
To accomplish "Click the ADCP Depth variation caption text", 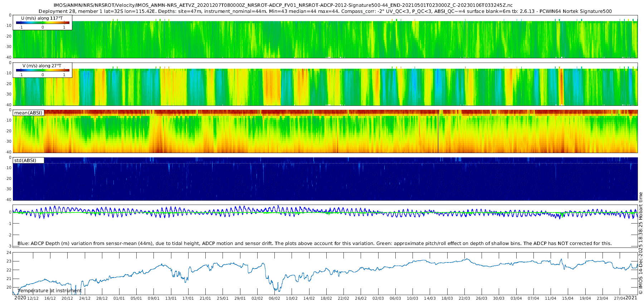I will tap(314, 243).
